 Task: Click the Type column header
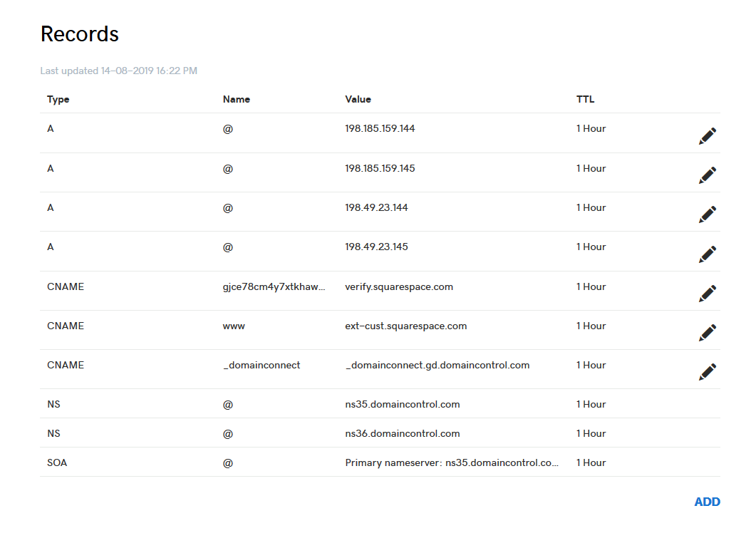pos(58,99)
